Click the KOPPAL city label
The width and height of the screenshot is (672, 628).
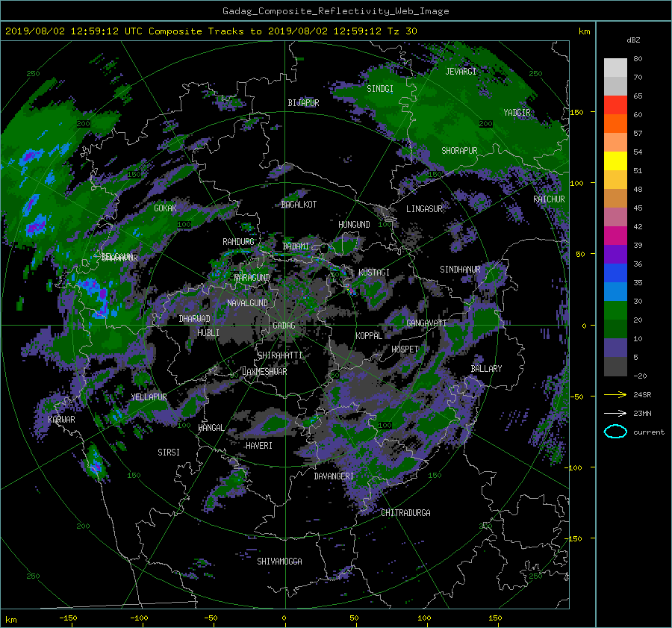coord(369,336)
